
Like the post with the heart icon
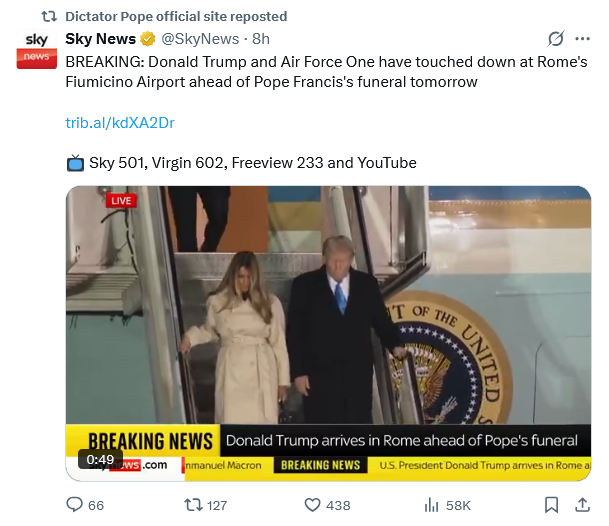(x=312, y=505)
